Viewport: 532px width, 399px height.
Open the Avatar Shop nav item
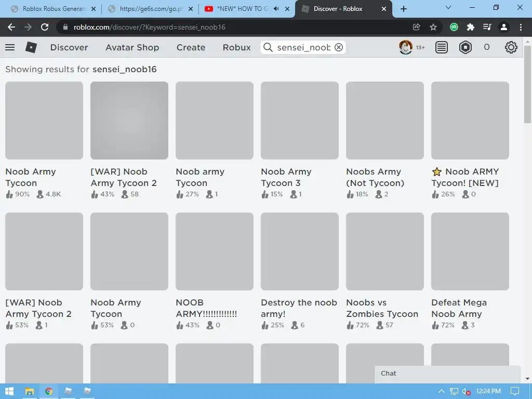pos(132,47)
